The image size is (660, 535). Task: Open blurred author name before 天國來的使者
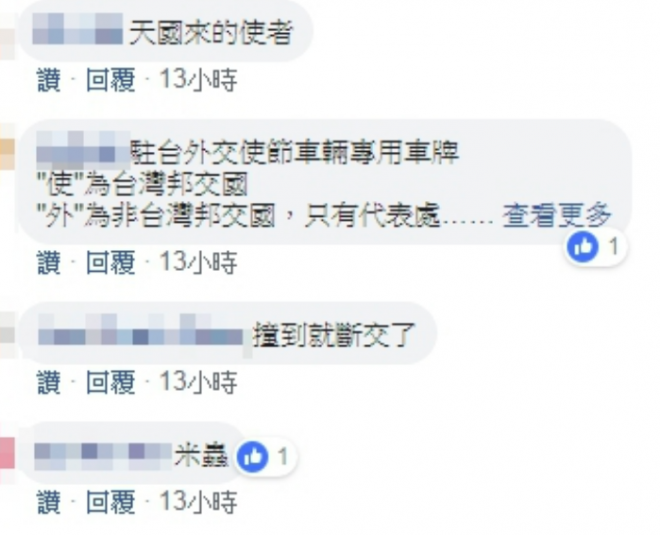[x=77, y=29]
